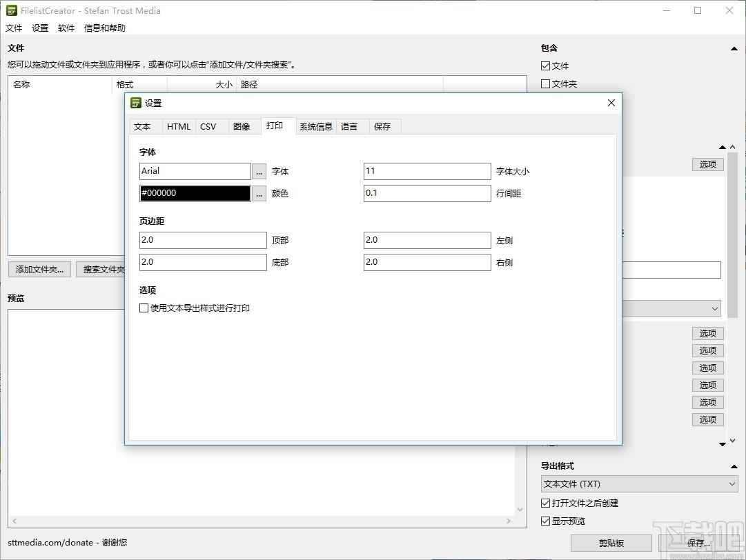
Task: Toggle 打开文件之后创建 checkbox
Action: click(546, 503)
